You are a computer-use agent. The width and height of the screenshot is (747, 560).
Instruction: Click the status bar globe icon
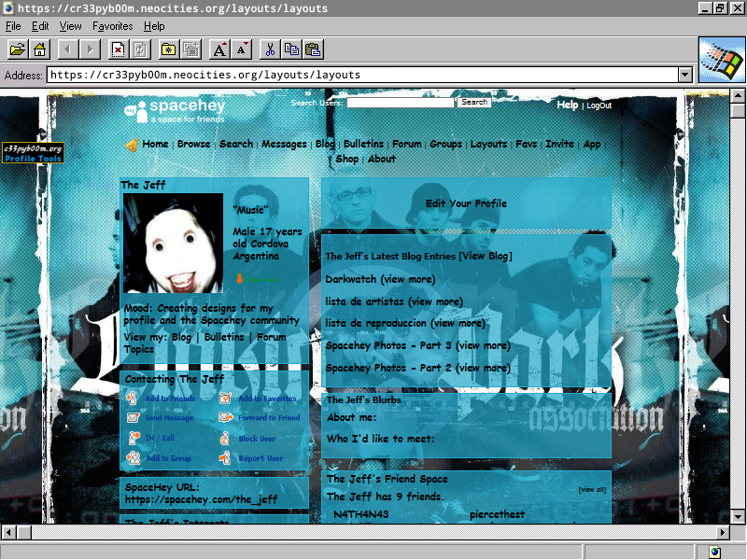click(714, 553)
